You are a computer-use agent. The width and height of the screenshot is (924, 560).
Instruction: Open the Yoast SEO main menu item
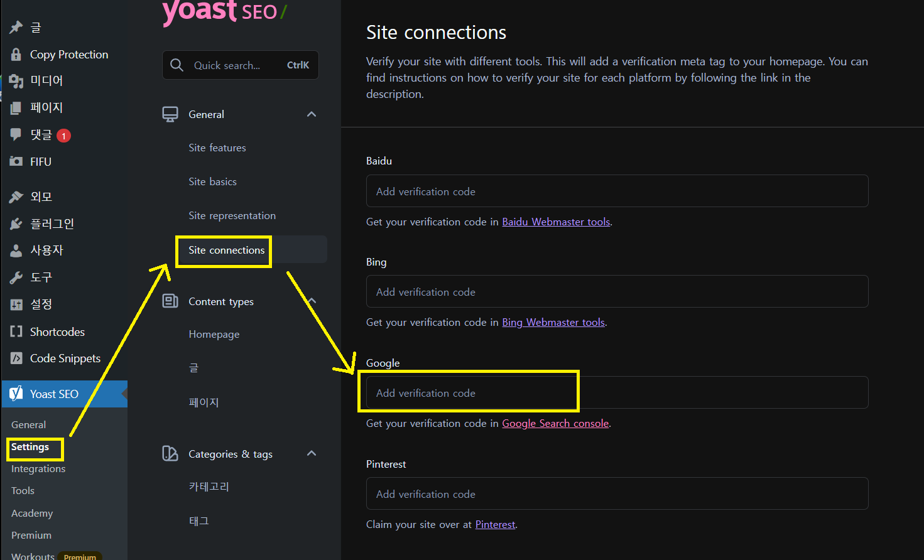pyautogui.click(x=65, y=394)
